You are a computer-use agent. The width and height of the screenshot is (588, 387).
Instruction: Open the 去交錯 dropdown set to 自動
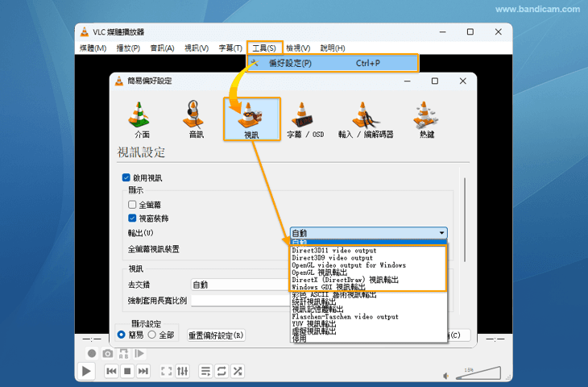[240, 285]
